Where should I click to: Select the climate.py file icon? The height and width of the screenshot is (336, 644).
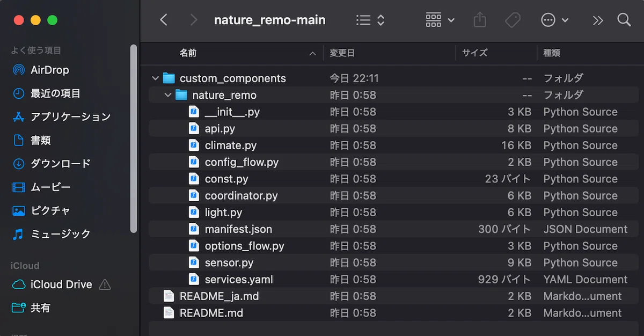point(194,145)
